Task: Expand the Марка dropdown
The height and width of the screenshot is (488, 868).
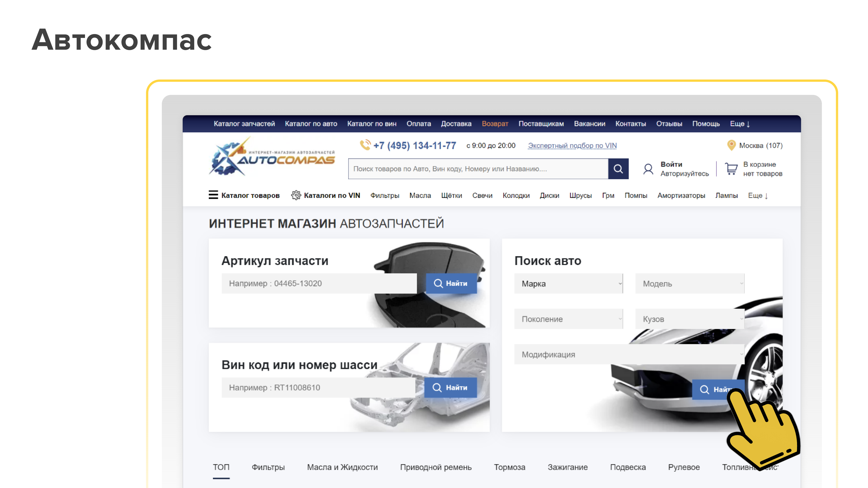Action: tap(568, 284)
